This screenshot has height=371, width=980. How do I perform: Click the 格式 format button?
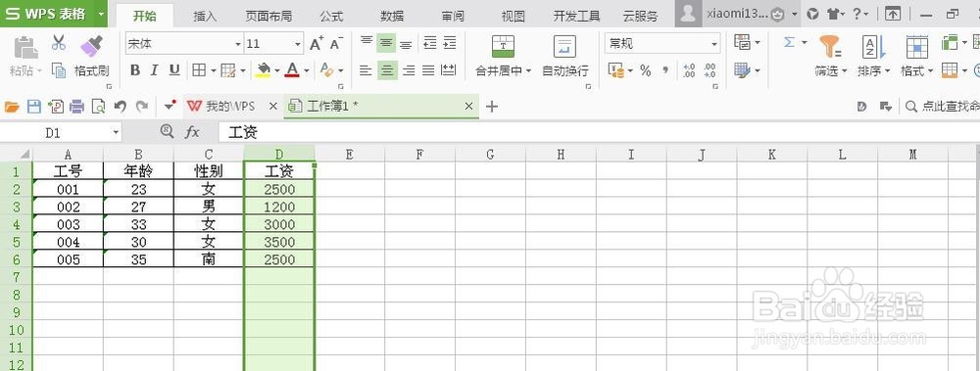(x=916, y=56)
